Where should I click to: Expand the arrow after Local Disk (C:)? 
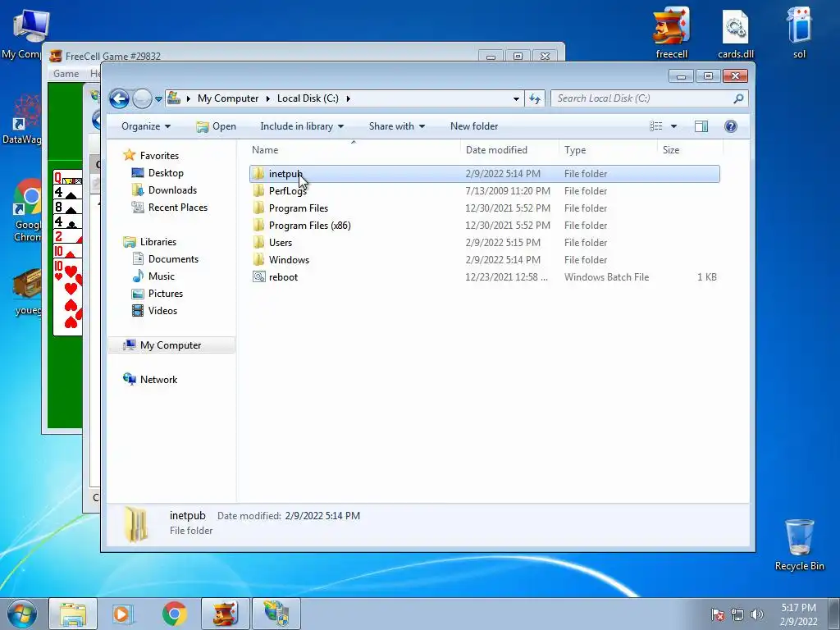[348, 98]
